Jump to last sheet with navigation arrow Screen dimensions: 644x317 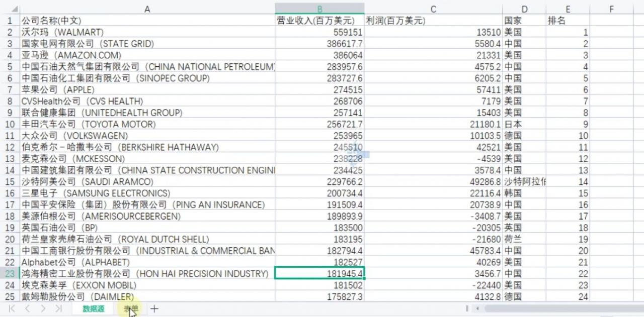coord(58,308)
